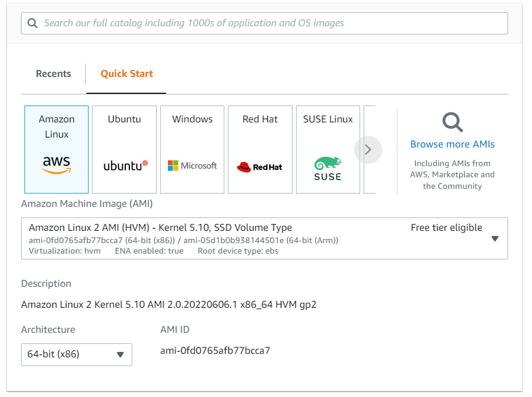Click the Architecture label
Image resolution: width=532 pixels, height=397 pixels.
click(48, 329)
